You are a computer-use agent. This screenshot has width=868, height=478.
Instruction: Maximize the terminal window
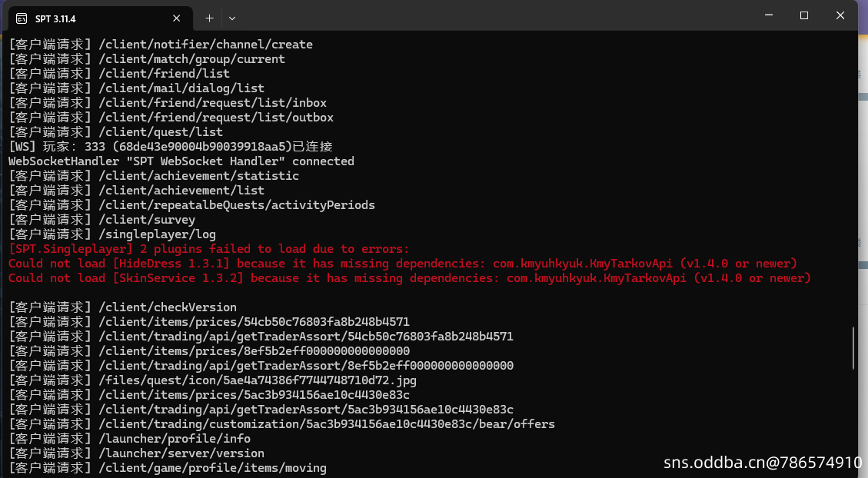tap(803, 15)
